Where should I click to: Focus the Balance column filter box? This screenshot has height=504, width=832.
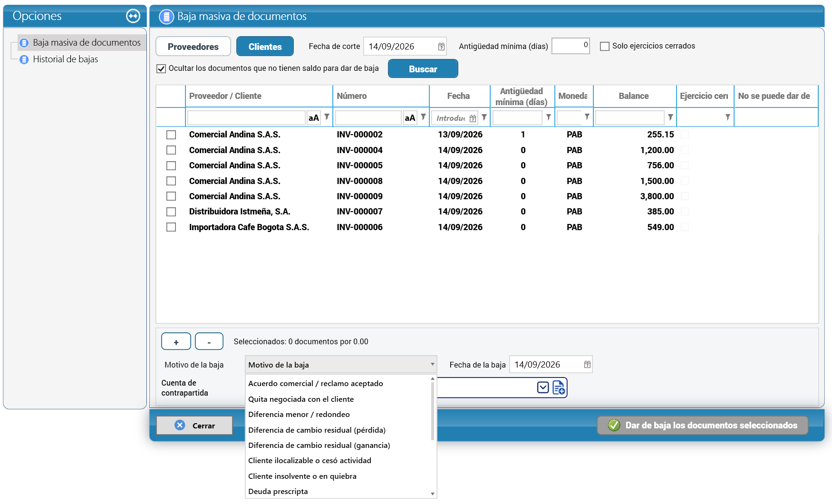click(629, 117)
